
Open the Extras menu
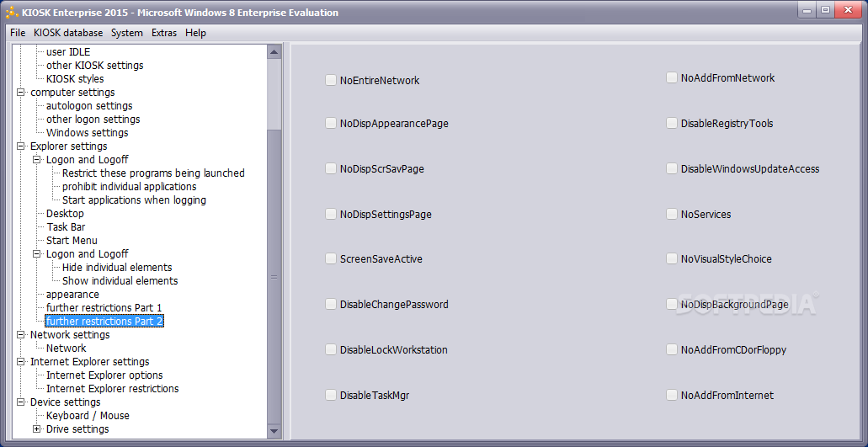pyautogui.click(x=164, y=33)
